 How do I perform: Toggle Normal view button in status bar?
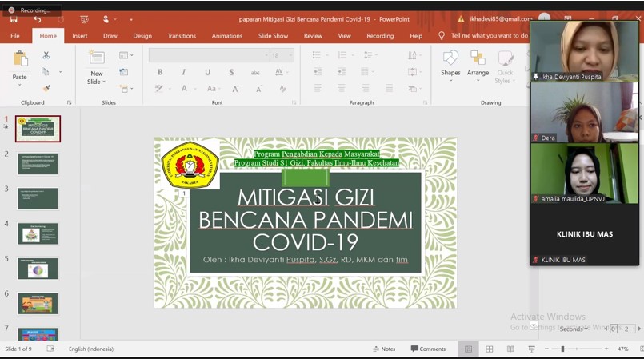click(x=469, y=349)
